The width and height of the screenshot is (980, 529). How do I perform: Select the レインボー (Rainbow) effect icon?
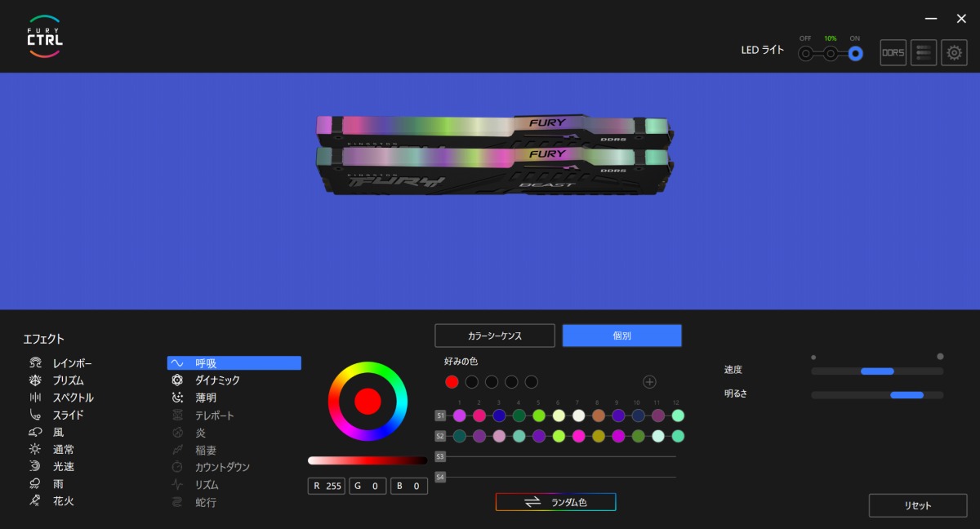pos(35,363)
